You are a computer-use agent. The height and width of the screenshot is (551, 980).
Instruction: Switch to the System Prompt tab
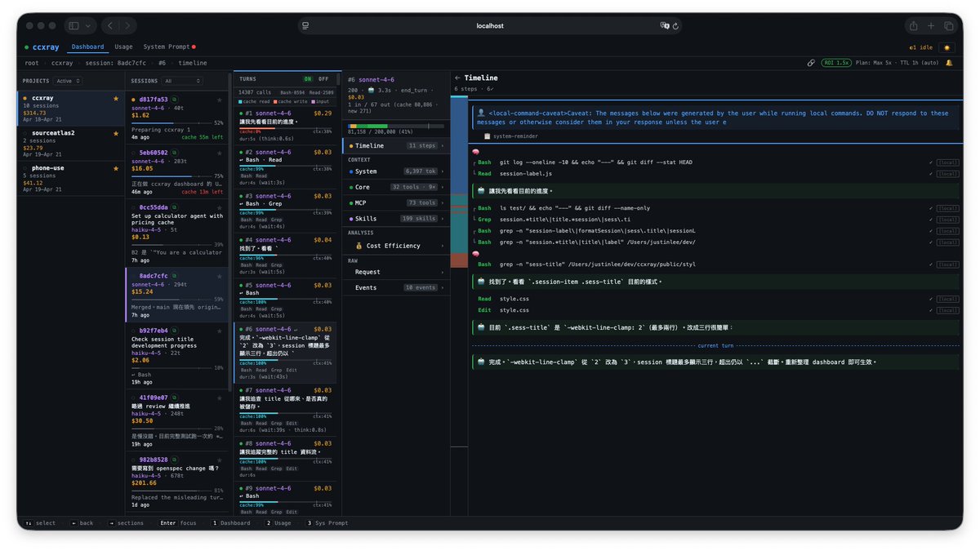(169, 47)
